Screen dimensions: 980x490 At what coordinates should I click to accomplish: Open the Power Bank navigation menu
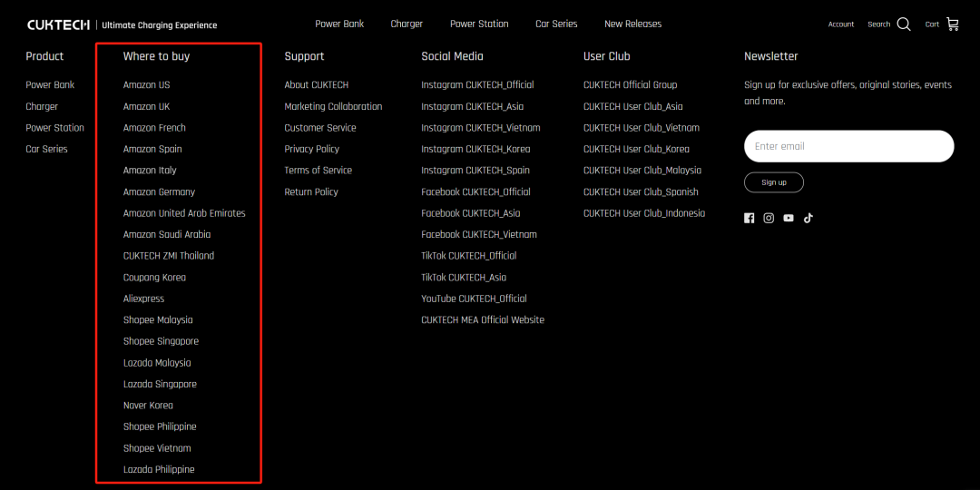(339, 24)
